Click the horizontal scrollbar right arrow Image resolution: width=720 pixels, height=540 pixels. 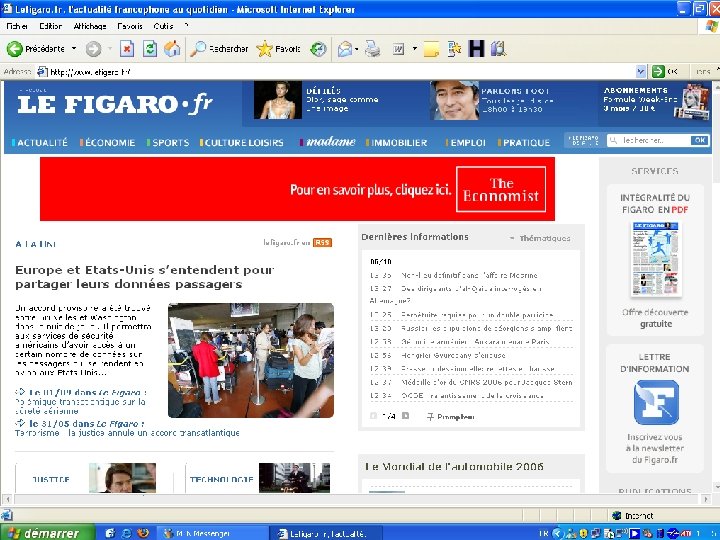pyautogui.click(x=706, y=499)
